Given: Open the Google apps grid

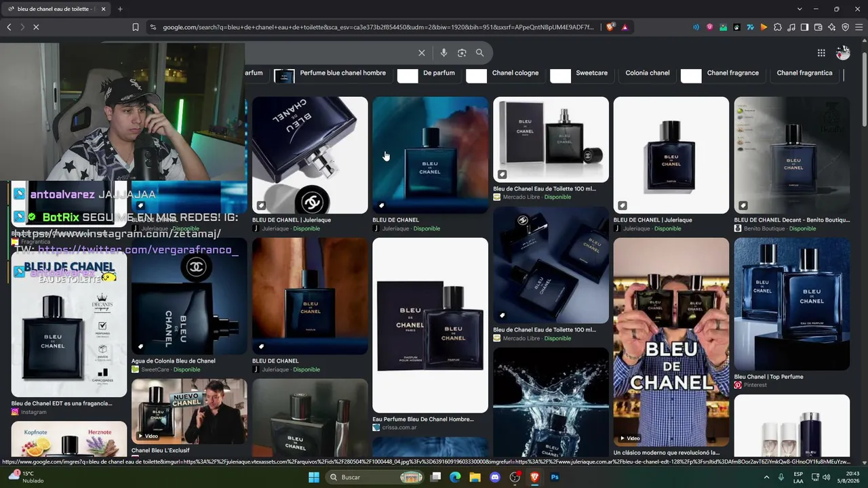Looking at the screenshot, I should click(821, 53).
